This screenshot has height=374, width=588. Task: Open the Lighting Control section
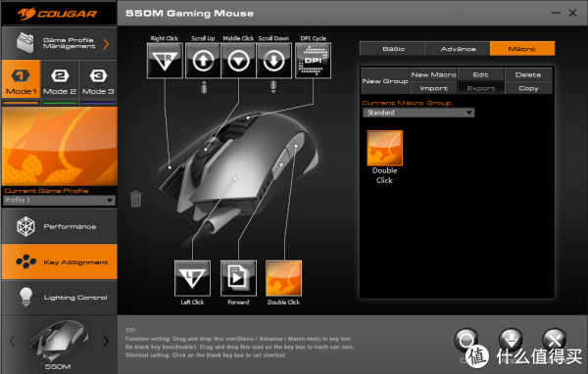coord(60,298)
